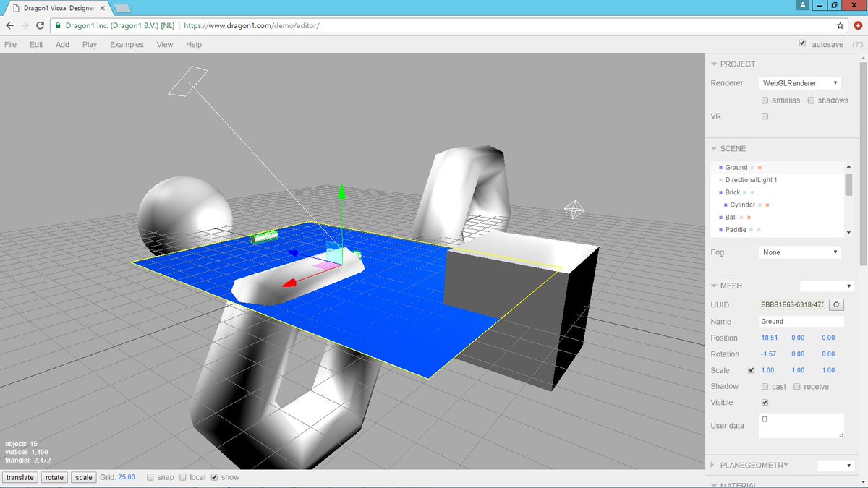
Task: Reload the page with the refresh icon
Action: (42, 25)
